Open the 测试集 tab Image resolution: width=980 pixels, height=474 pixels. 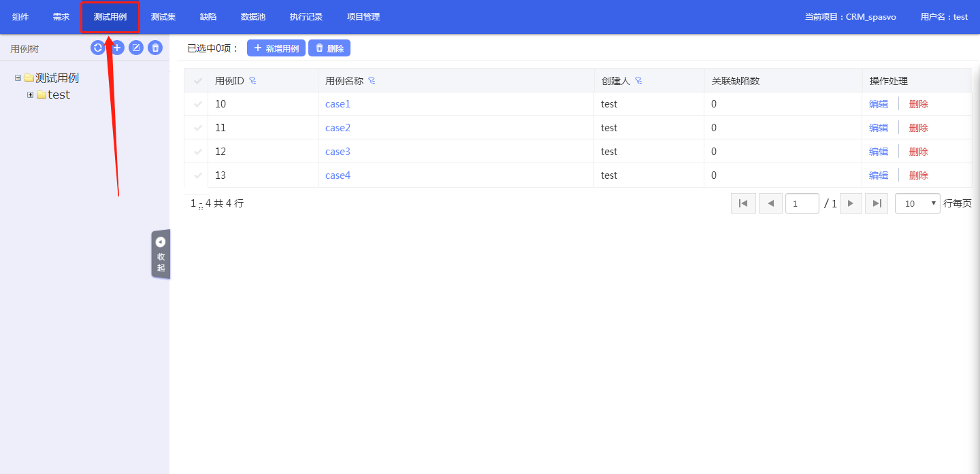pyautogui.click(x=163, y=17)
